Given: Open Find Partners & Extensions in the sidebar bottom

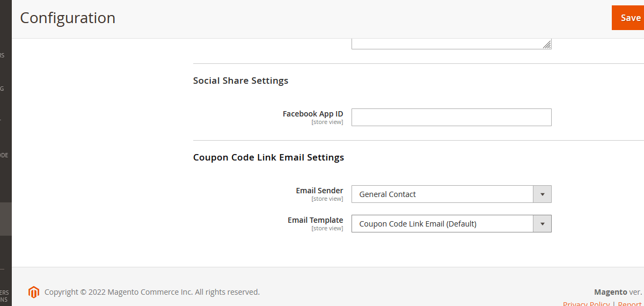Looking at the screenshot, I should [x=4, y=296].
